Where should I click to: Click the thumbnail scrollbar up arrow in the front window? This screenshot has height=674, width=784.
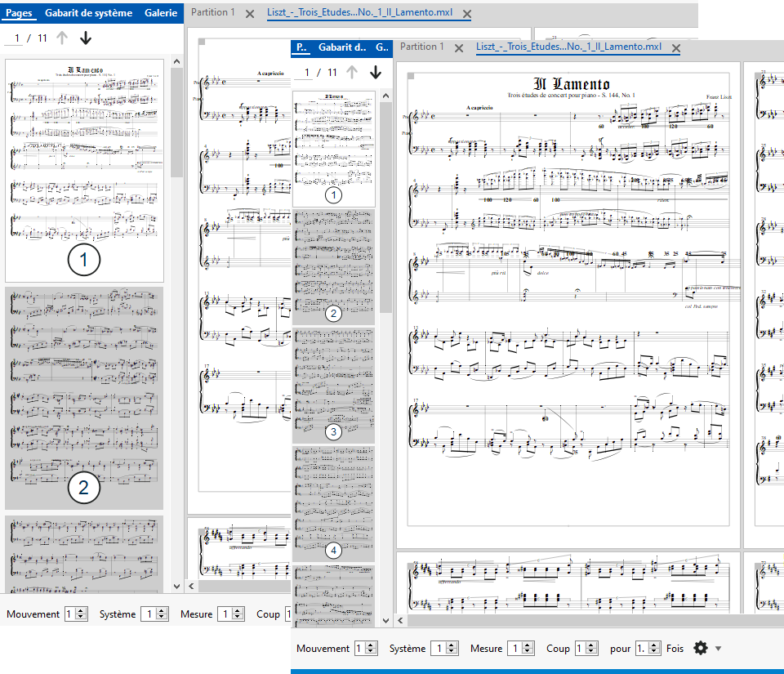click(385, 96)
